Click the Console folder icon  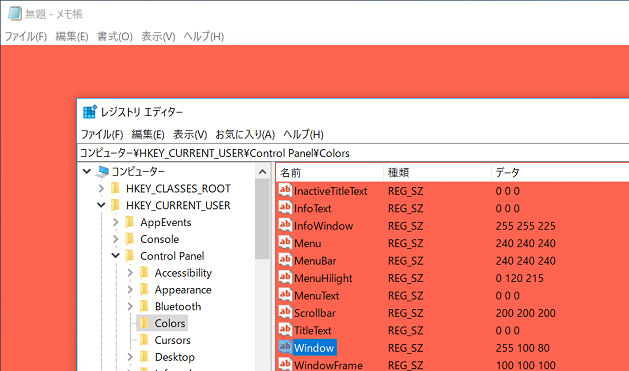pyautogui.click(x=130, y=239)
